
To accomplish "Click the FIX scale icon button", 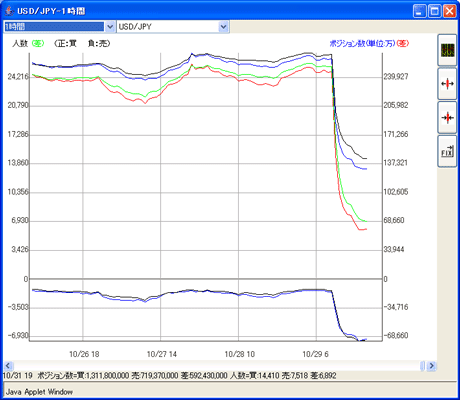I will point(447,151).
